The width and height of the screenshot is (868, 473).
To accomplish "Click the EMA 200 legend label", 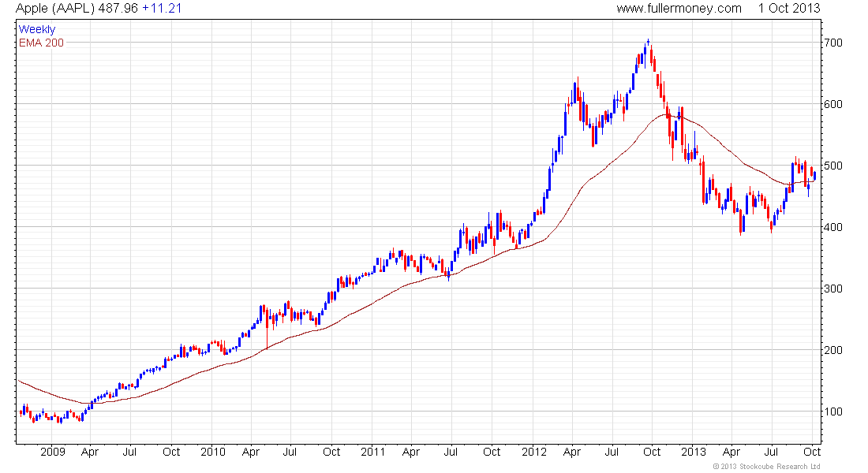I will (42, 43).
